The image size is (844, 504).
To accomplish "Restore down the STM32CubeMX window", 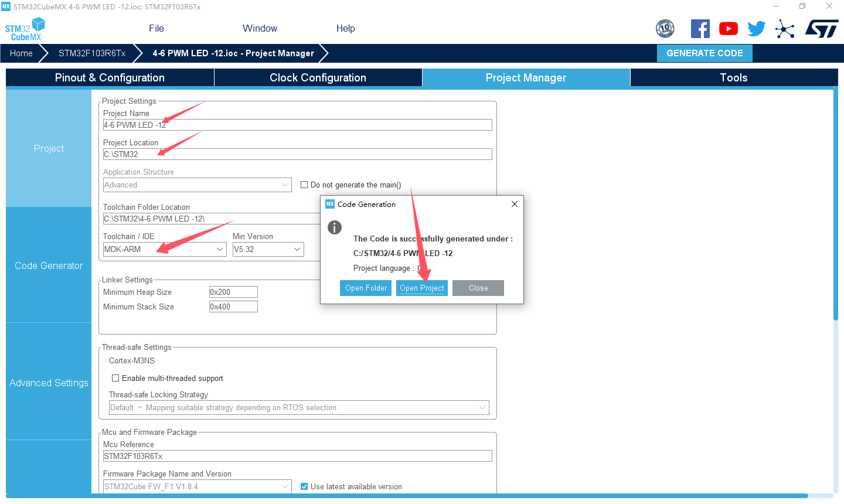I will coord(802,6).
